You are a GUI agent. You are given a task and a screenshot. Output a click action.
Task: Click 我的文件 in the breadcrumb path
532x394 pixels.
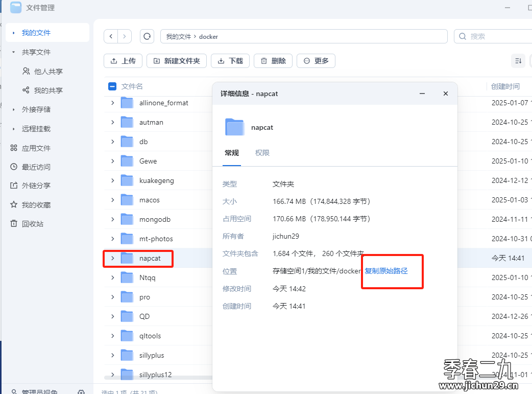tap(179, 37)
